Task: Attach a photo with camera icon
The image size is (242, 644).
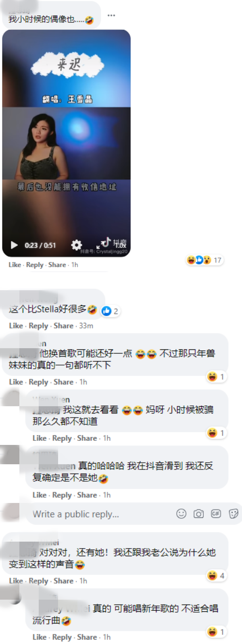Action: [198, 514]
